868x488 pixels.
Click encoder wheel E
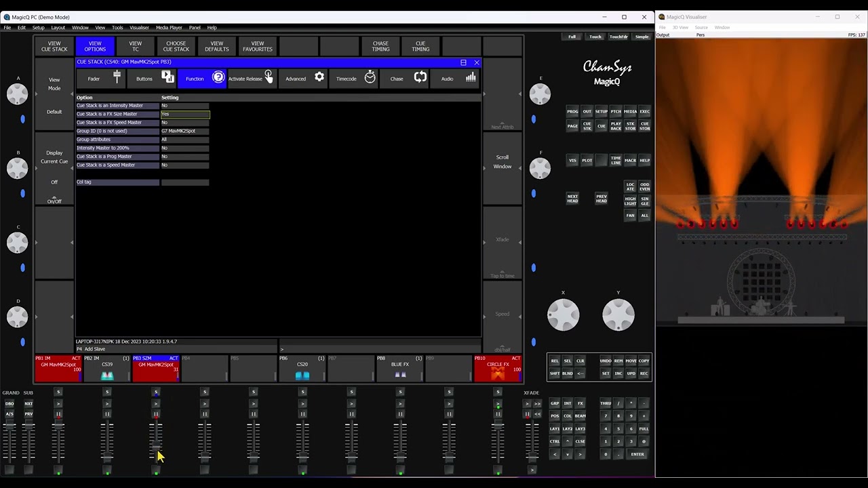coord(540,94)
